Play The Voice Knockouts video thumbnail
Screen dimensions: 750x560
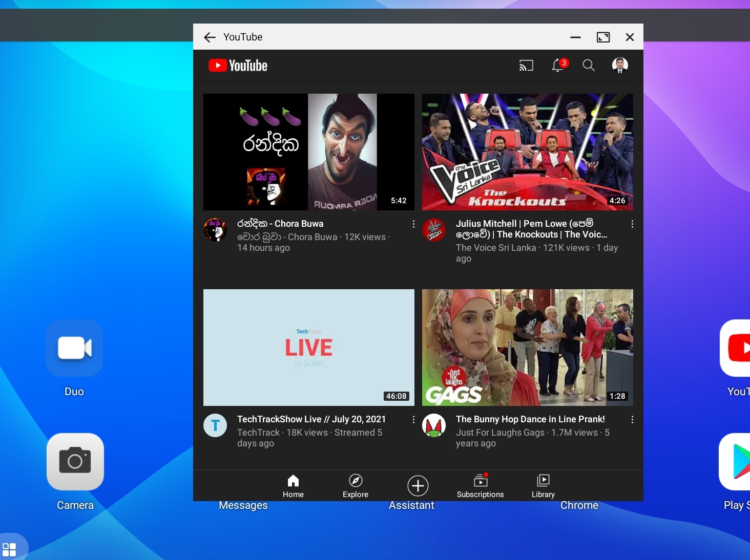point(528,152)
